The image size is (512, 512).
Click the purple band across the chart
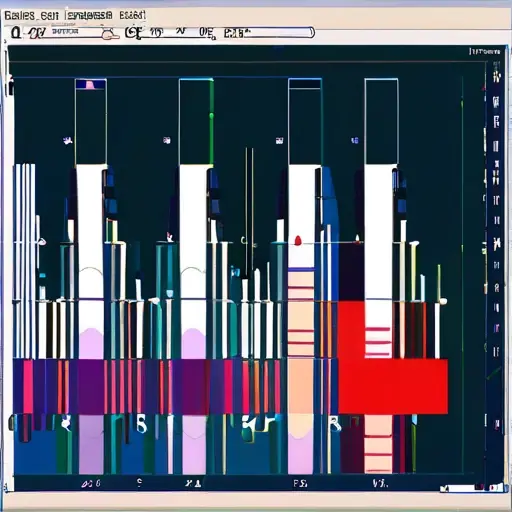(x=175, y=387)
